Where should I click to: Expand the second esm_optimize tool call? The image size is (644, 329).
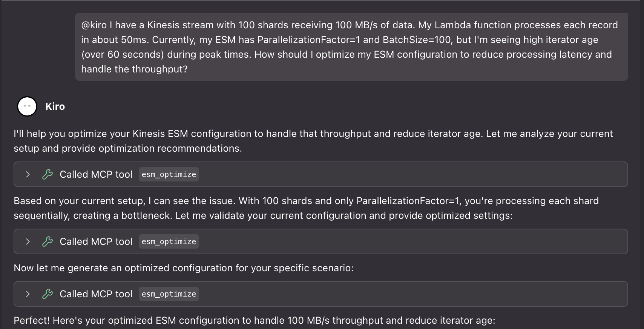[27, 241]
